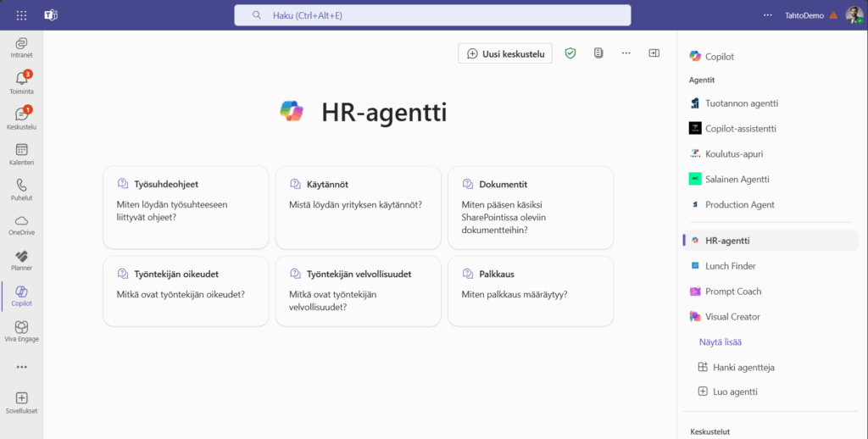This screenshot has width=868, height=439.
Task: Open Intranet in the left rail
Action: [x=21, y=47]
